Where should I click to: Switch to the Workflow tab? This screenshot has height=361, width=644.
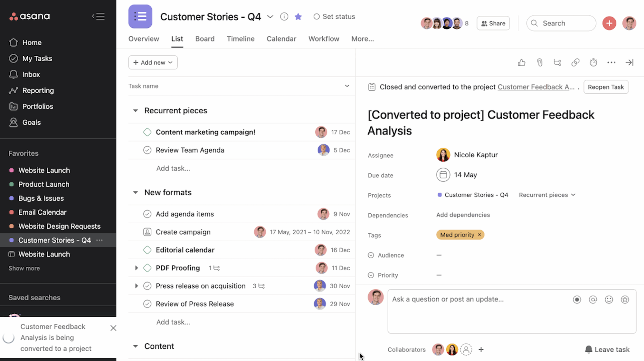[x=324, y=39]
